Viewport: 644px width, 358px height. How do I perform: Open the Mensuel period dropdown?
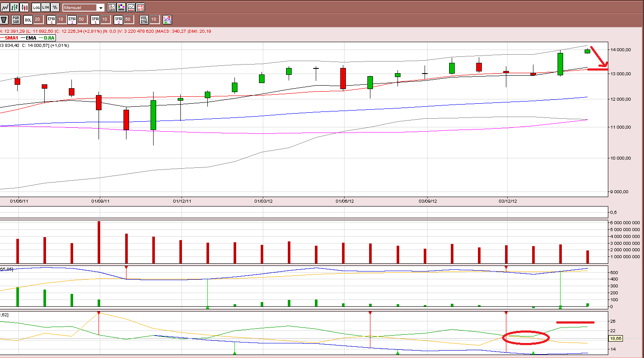pyautogui.click(x=83, y=7)
